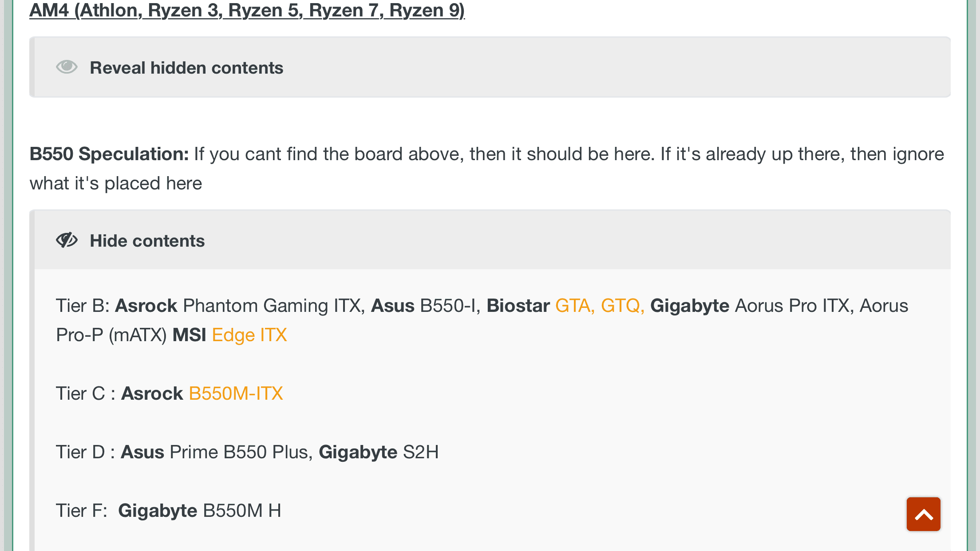Click 'S2H' after Gigabyte in Tier D
Image resolution: width=980 pixels, height=551 pixels.
421,452
